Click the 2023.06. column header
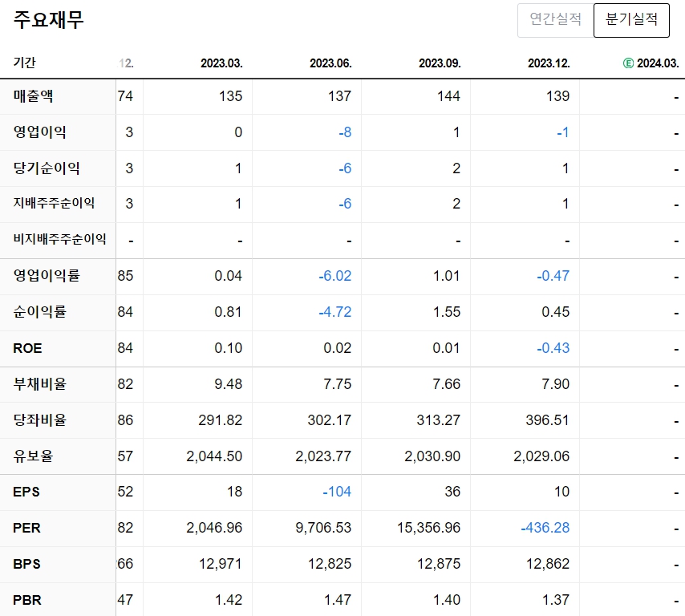Screen dimensions: 685x616 (x=330, y=63)
